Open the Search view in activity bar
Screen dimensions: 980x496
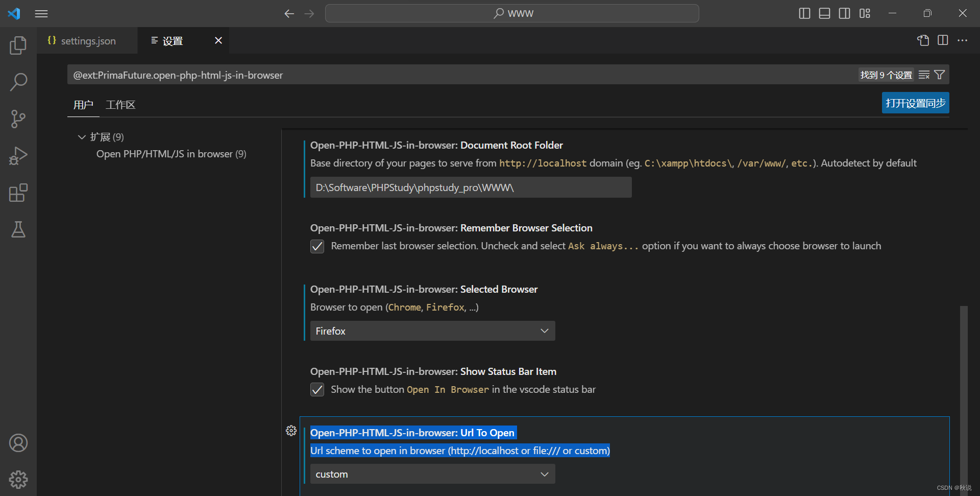(x=18, y=82)
